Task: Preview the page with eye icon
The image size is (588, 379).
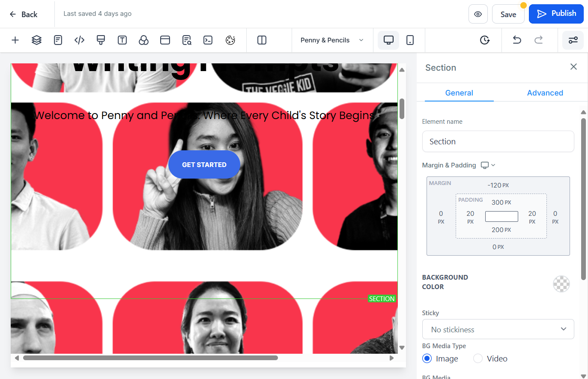Action: tap(478, 14)
